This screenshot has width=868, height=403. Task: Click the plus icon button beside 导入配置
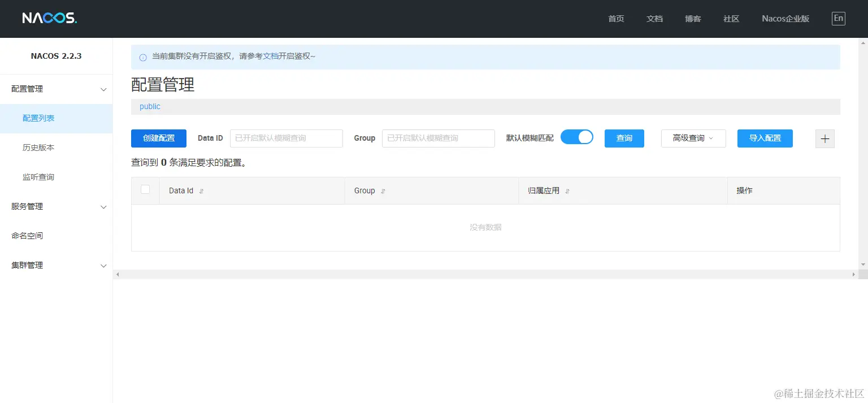click(824, 138)
